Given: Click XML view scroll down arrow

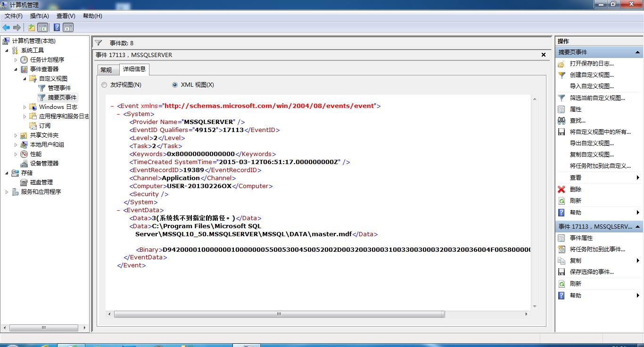Looking at the screenshot, I should [x=535, y=306].
